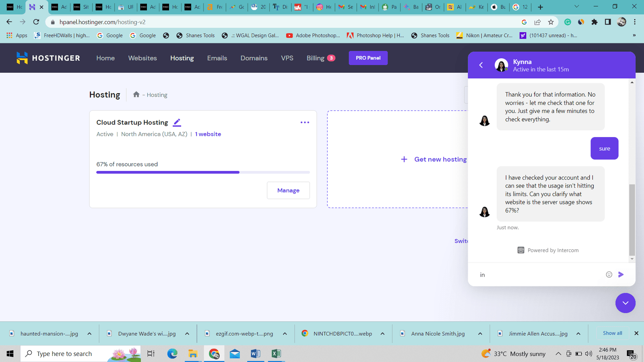Go to the Billing section
The height and width of the screenshot is (362, 644).
tap(316, 58)
